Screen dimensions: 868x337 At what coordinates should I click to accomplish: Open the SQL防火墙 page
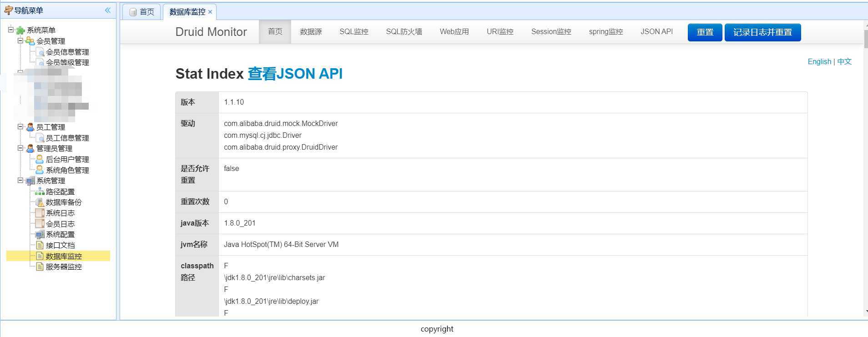[x=404, y=32]
